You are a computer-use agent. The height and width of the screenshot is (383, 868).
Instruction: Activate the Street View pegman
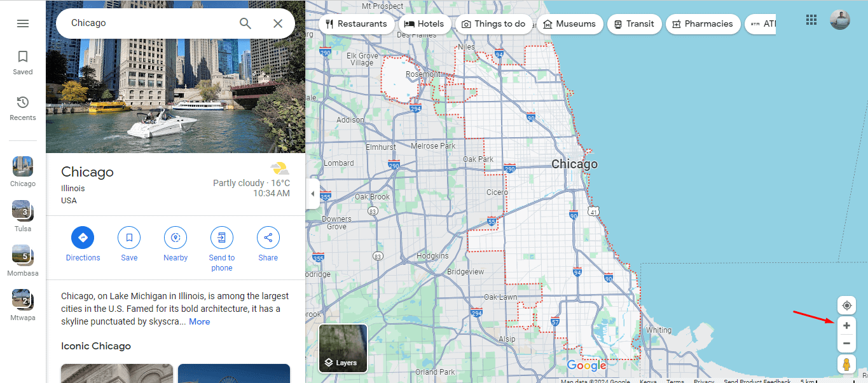pyautogui.click(x=846, y=364)
